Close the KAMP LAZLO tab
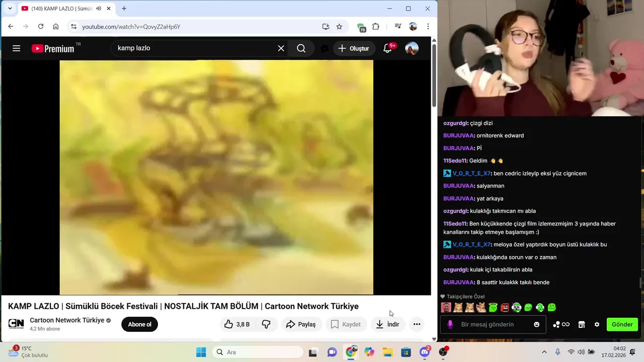The image size is (644, 362). (x=109, y=9)
